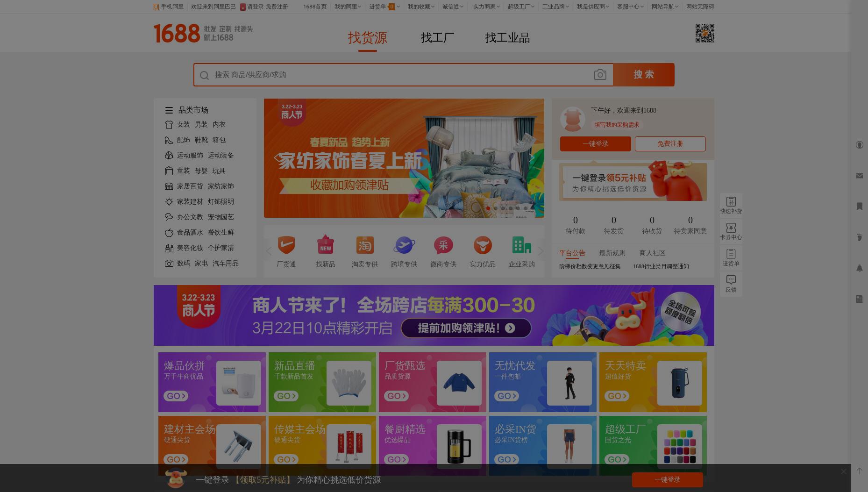This screenshot has width=868, height=492.
Task: Click the 1688 logo
Action: [177, 34]
